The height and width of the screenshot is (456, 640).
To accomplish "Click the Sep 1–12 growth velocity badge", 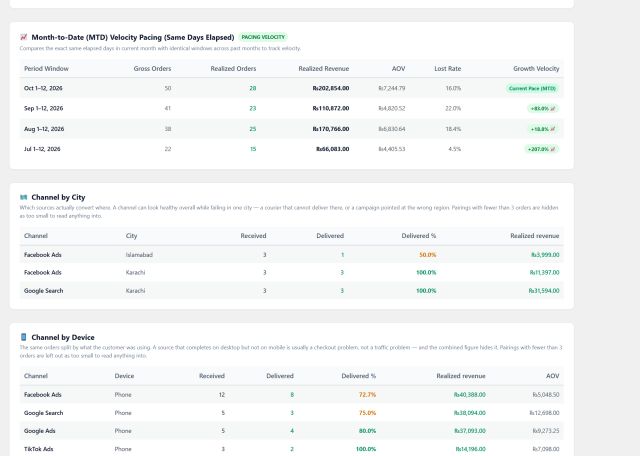I will [x=543, y=109].
